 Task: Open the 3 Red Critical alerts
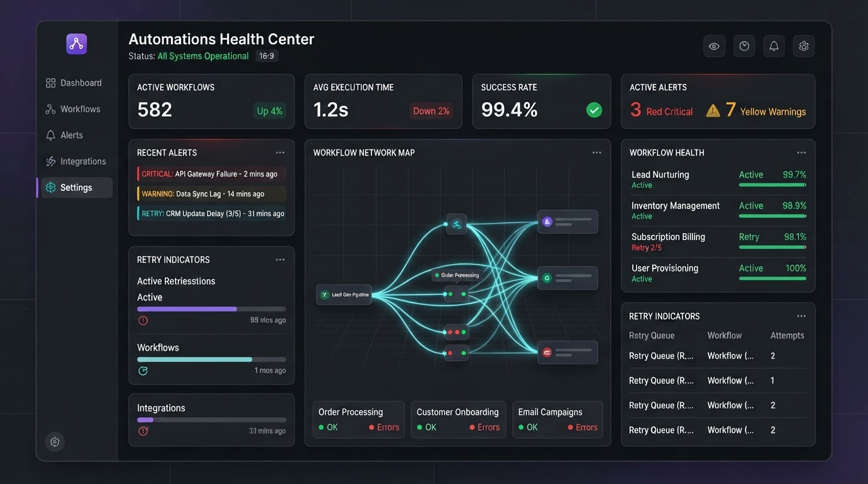coord(662,111)
